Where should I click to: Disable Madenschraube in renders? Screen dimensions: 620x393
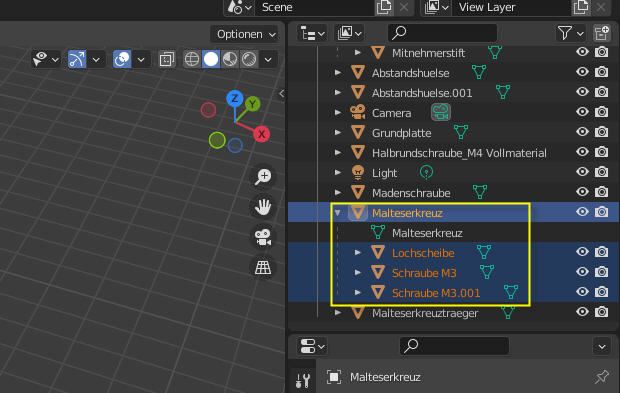[601, 192]
